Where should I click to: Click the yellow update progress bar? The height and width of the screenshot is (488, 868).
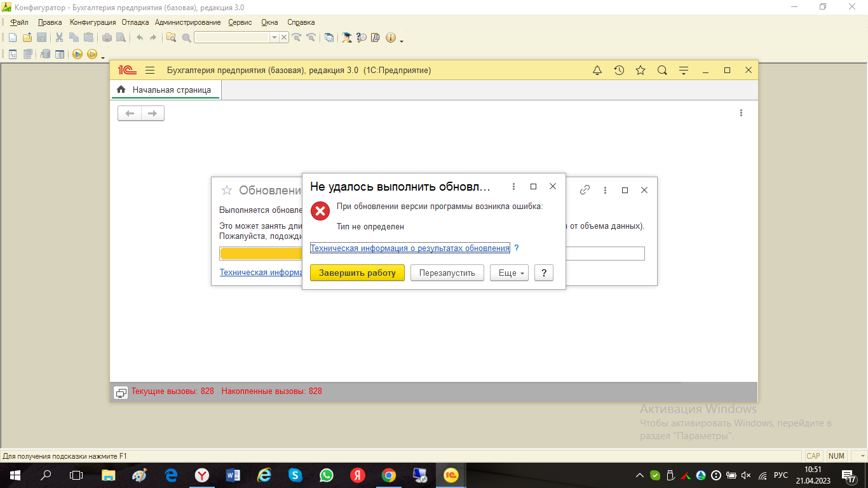(261, 254)
